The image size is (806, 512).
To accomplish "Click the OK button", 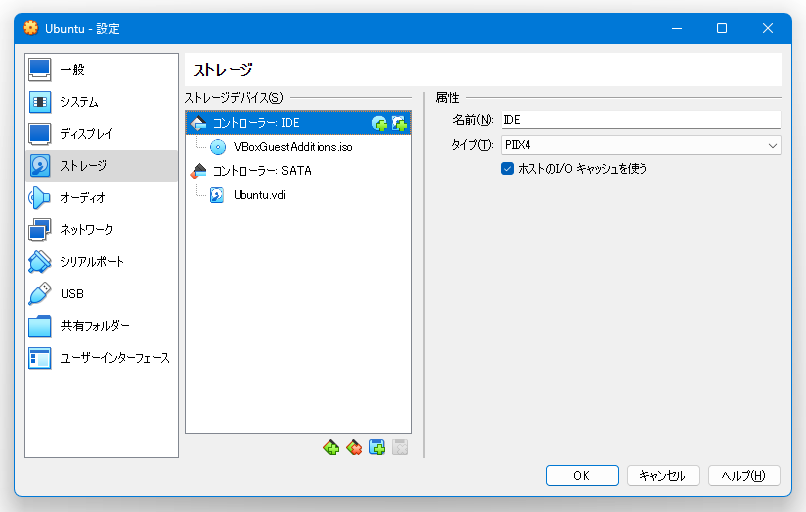I will point(582,476).
